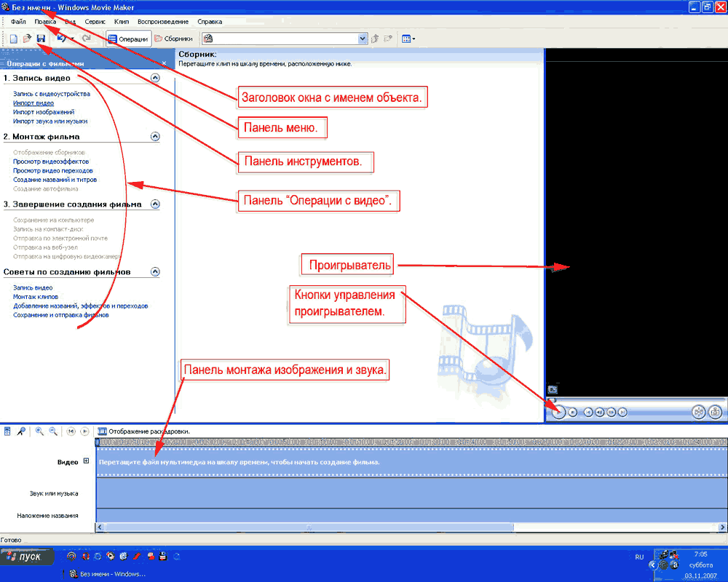
Task: Click the system tray clock 7:05
Action: (x=700, y=554)
